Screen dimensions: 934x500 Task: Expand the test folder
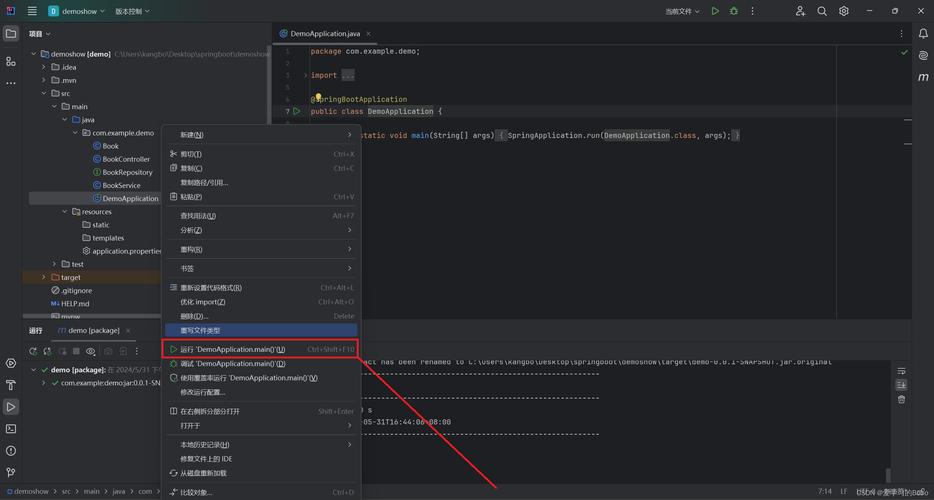tap(54, 264)
